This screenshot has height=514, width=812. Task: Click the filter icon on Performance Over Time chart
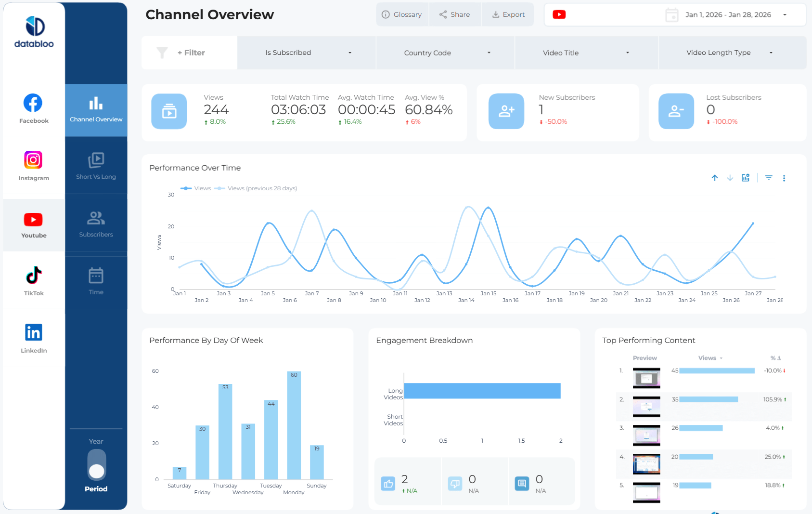769,178
